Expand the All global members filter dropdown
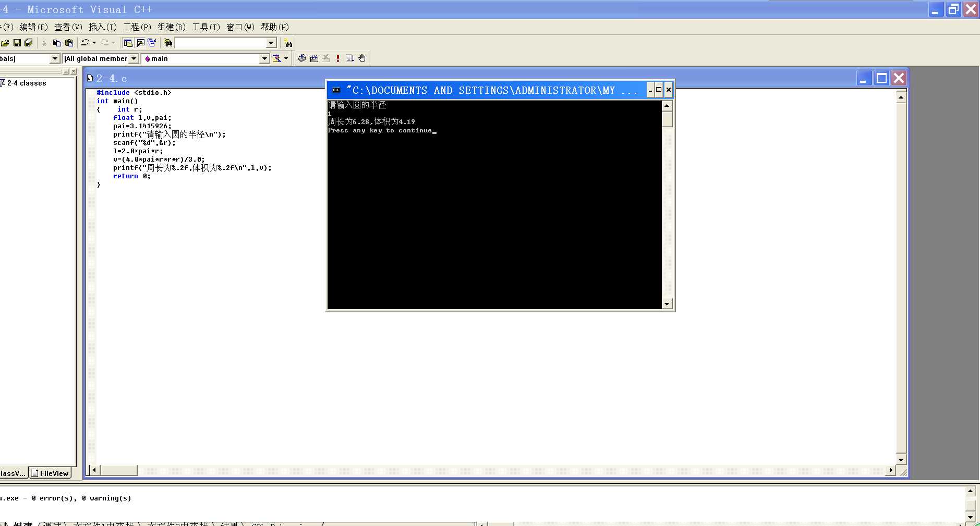 134,58
